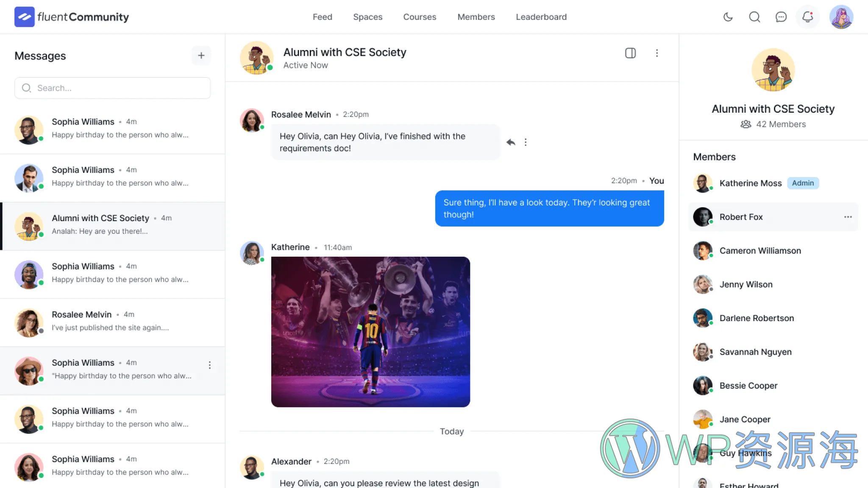Open the chat header three-dot menu

click(657, 53)
